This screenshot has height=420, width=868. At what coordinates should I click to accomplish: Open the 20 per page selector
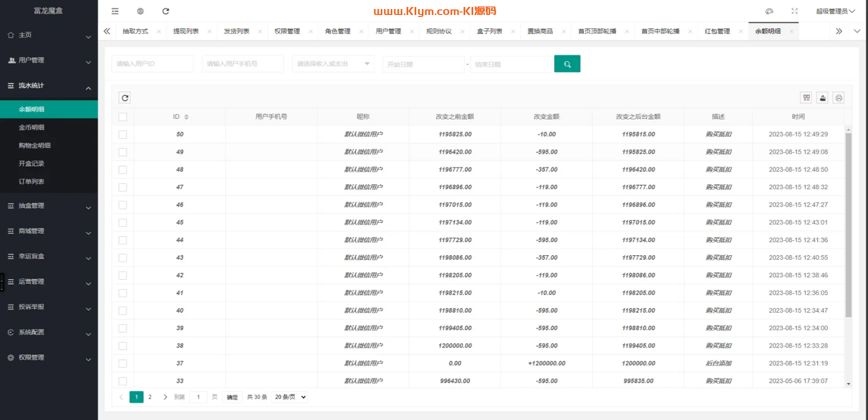coord(290,397)
